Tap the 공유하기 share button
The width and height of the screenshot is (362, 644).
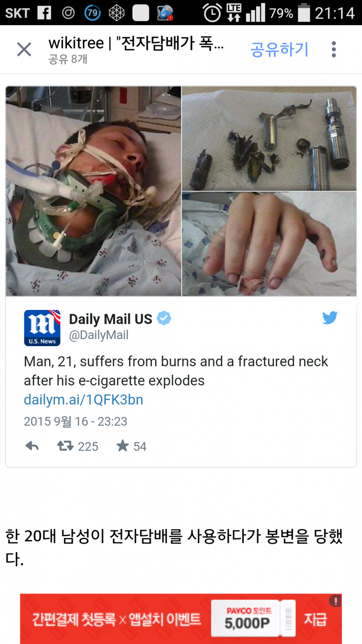280,49
